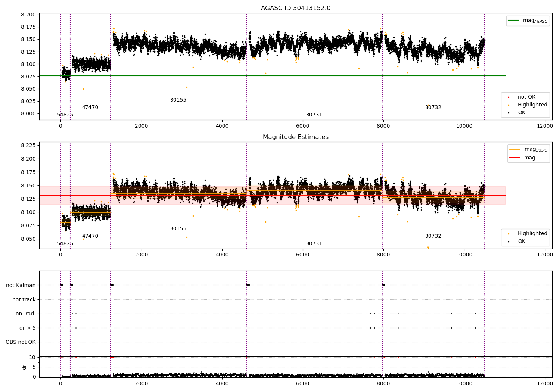The width and height of the screenshot is (560, 392).
Task: Click OBSID label 47470 in the middle plot
Action: [x=90, y=236]
